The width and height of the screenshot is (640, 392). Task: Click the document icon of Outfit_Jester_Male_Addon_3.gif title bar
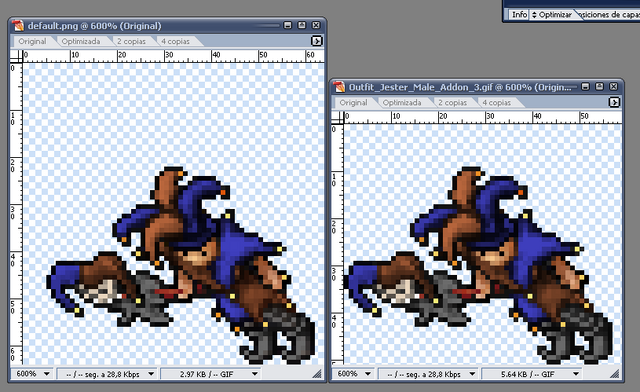tap(339, 87)
